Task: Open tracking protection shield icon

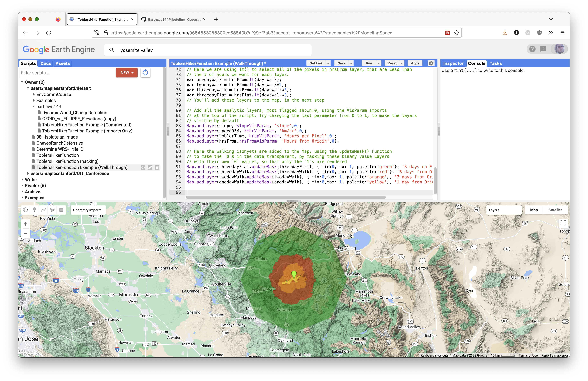Action: tap(97, 33)
